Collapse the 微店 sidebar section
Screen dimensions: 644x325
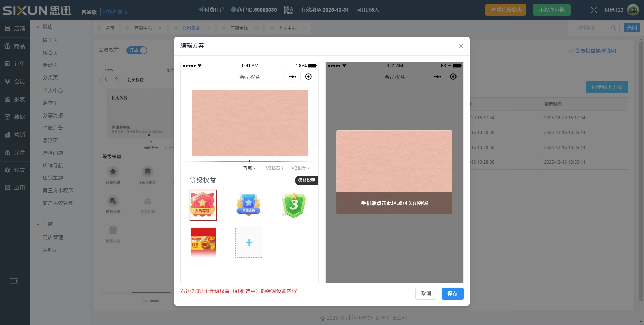38,27
